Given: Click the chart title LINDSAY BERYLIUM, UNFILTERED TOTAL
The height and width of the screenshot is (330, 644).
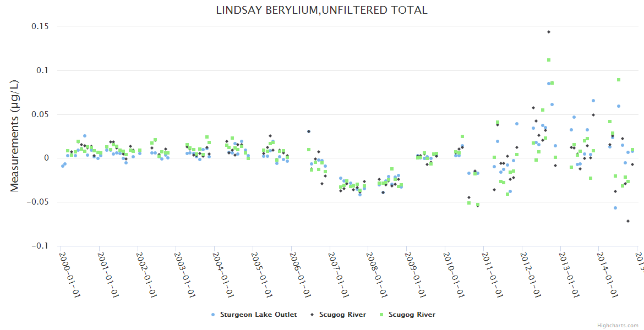Looking at the screenshot, I should pyautogui.click(x=321, y=10).
